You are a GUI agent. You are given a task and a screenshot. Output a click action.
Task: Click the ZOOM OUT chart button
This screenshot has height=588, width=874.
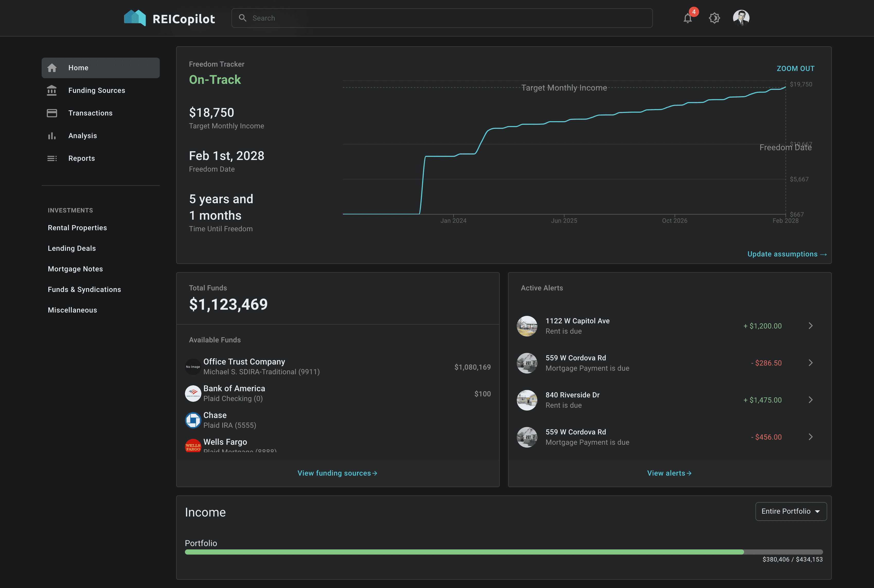click(795, 69)
